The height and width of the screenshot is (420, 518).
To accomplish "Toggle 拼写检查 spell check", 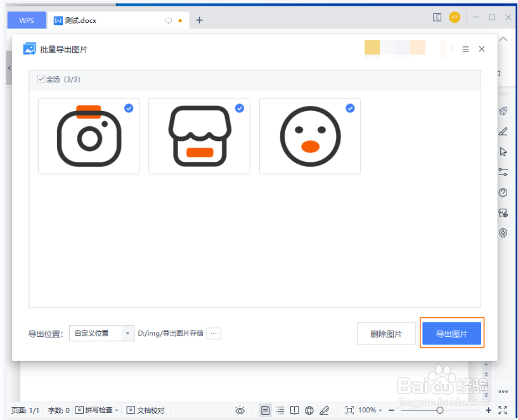I will click(94, 410).
